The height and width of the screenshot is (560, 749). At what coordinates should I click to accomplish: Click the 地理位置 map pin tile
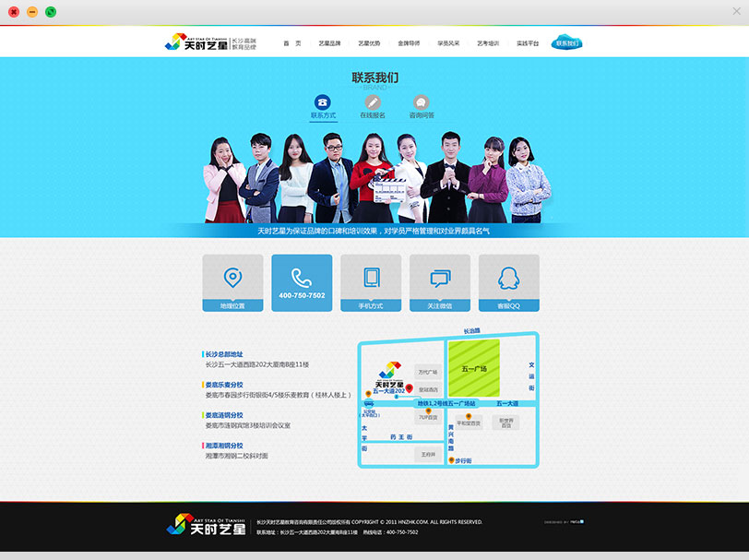[232, 283]
